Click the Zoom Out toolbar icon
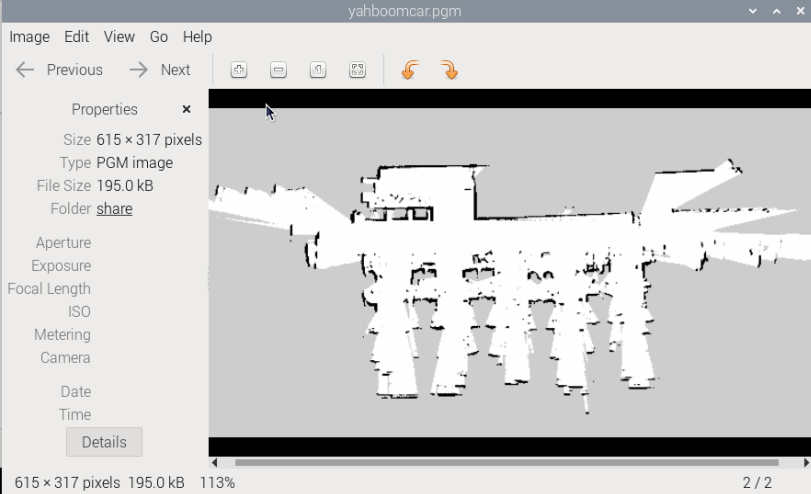The image size is (811, 494). click(279, 70)
